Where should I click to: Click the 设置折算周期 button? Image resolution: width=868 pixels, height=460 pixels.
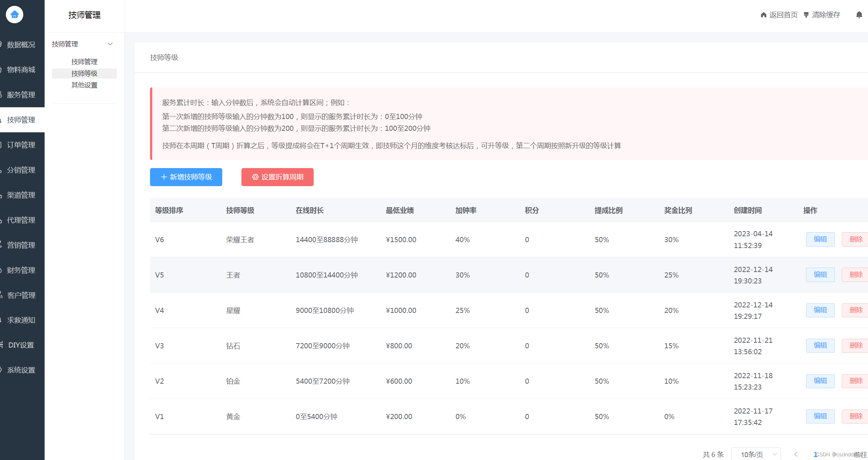(278, 177)
